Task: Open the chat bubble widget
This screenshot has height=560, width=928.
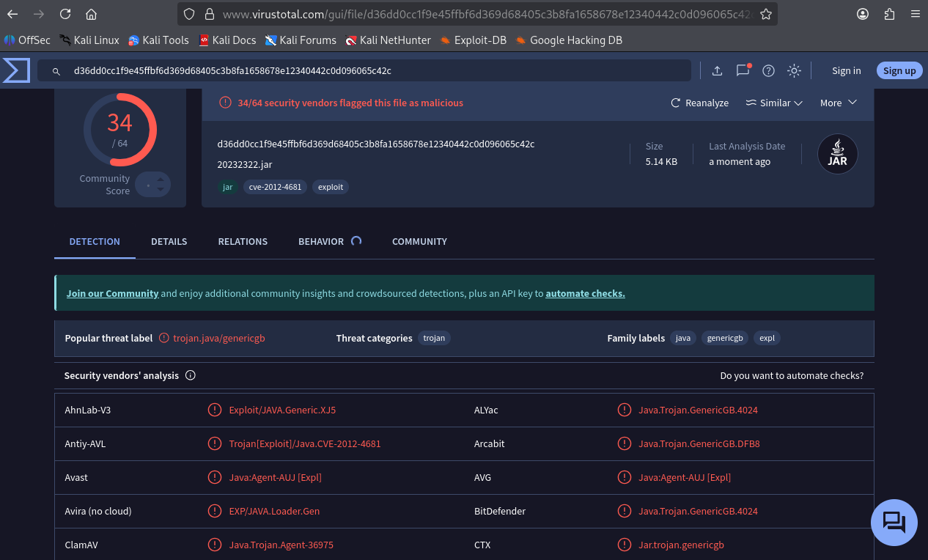Action: click(x=894, y=523)
